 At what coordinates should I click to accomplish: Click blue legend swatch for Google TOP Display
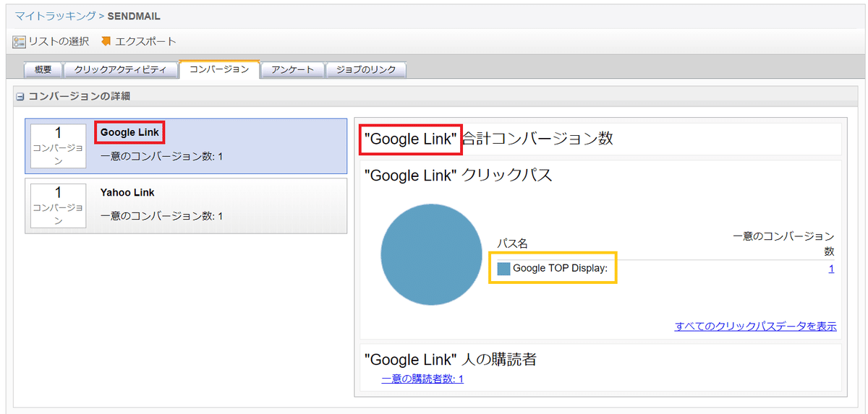point(503,269)
